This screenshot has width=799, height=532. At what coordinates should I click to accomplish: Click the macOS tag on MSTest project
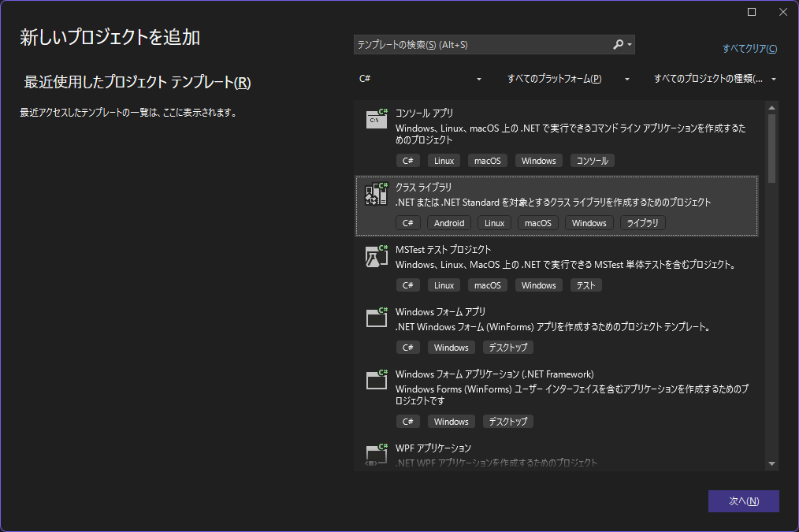pyautogui.click(x=488, y=285)
